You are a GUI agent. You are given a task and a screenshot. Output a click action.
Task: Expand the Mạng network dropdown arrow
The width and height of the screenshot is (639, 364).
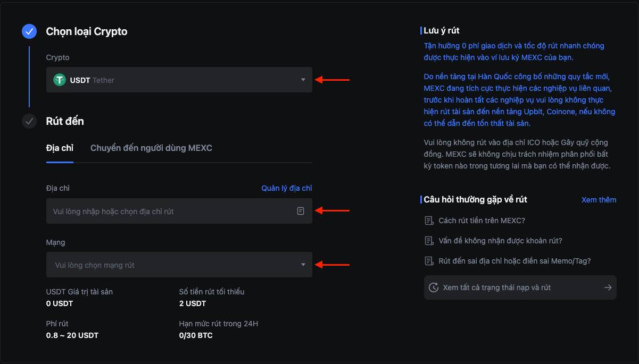(x=303, y=265)
